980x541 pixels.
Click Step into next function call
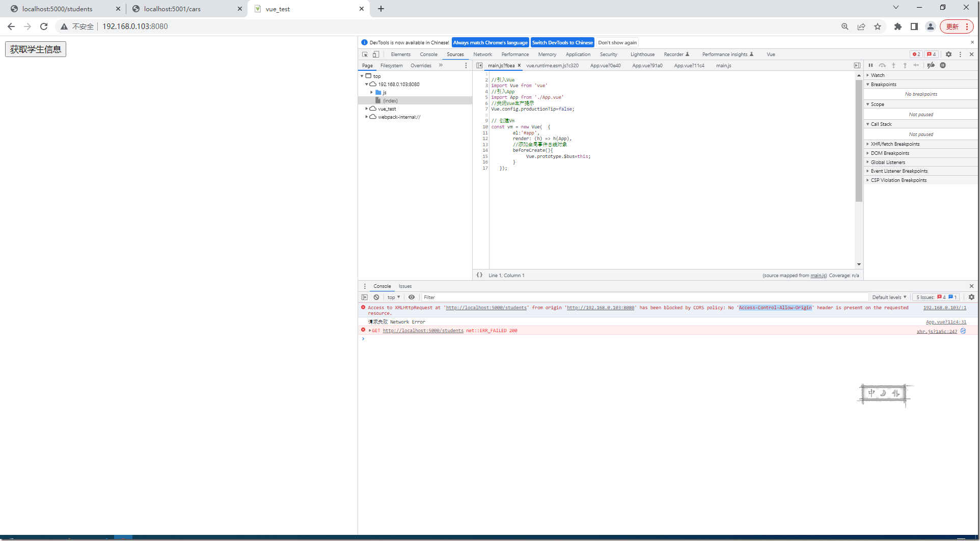click(893, 65)
